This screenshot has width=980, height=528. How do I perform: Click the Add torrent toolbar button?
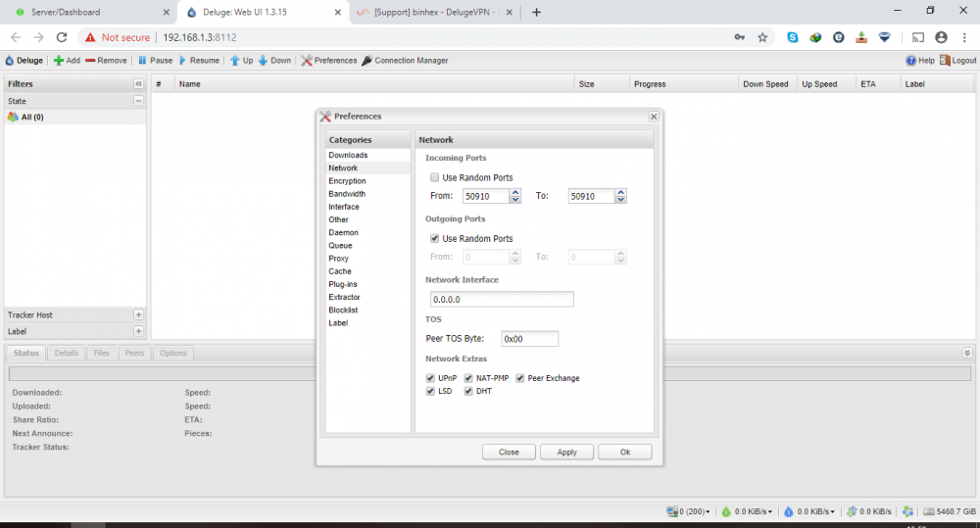point(67,61)
